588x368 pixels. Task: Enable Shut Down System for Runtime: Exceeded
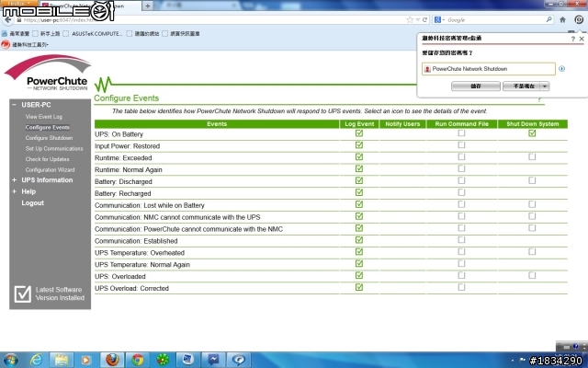click(532, 157)
